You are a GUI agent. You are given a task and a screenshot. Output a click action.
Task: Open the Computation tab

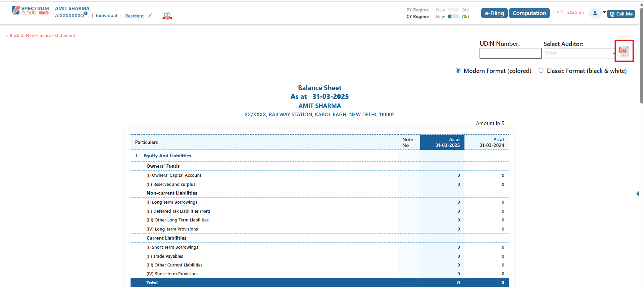[529, 13]
